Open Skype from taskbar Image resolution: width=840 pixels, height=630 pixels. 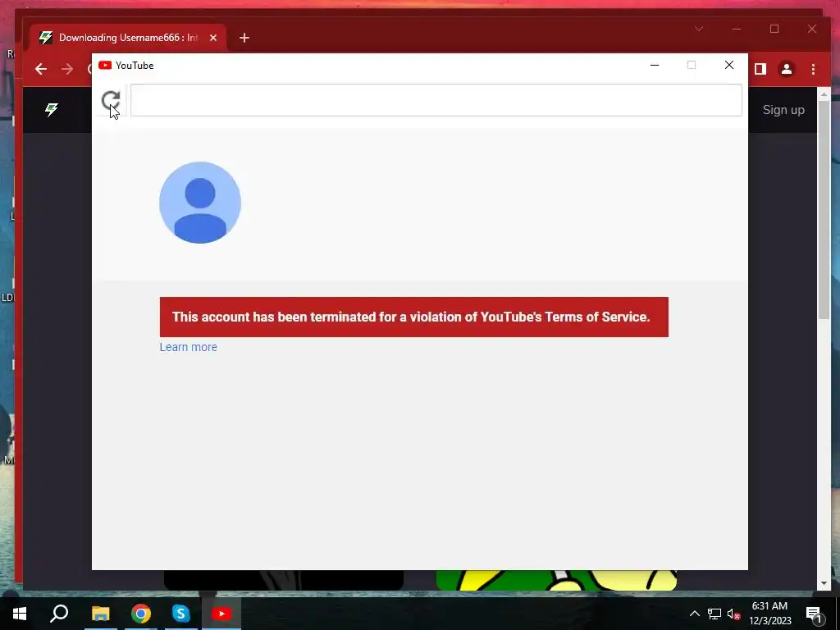coord(181,614)
